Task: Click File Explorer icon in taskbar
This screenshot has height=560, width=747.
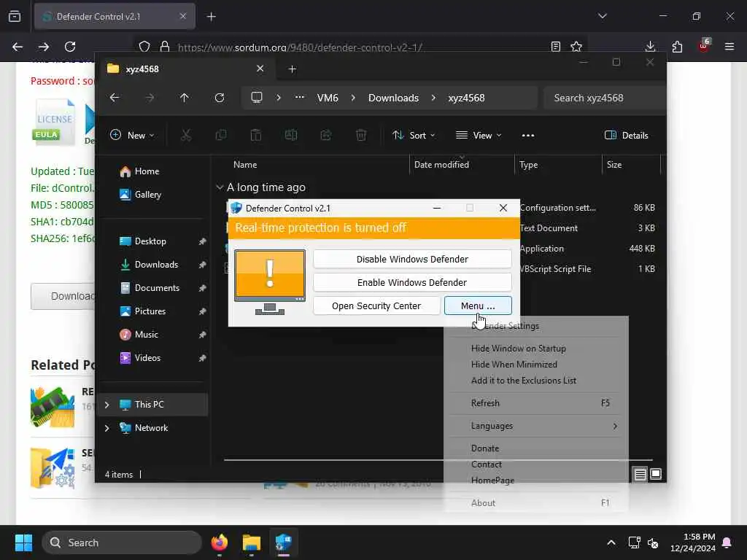Action: tap(251, 542)
